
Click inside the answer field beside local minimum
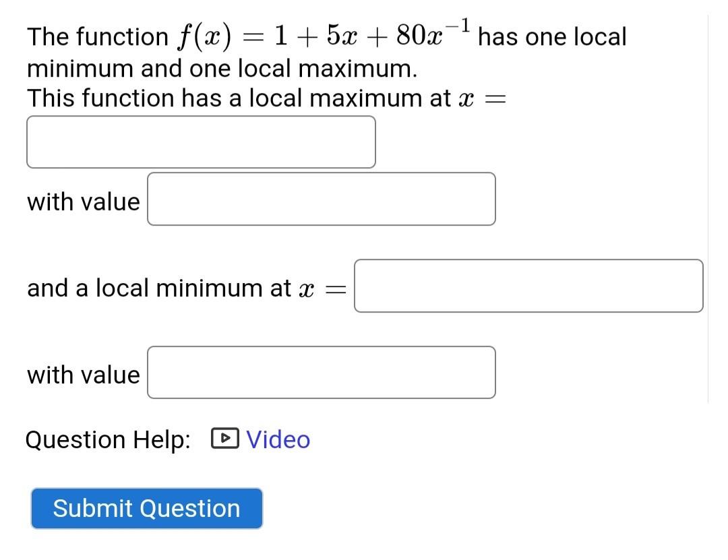click(x=528, y=286)
